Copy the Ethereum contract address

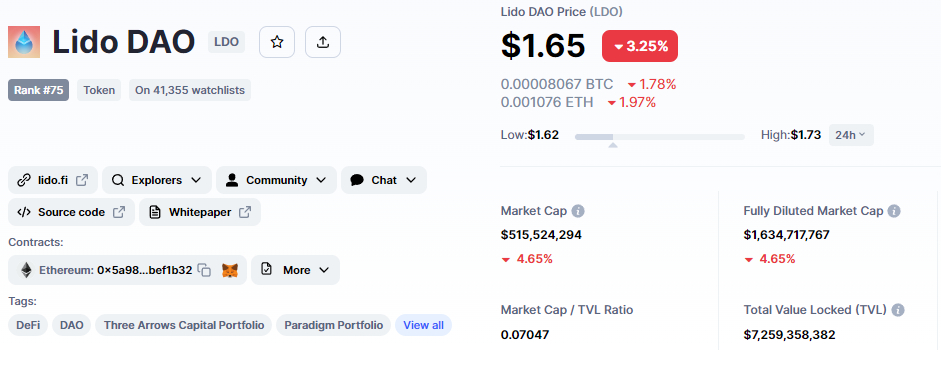(205, 270)
